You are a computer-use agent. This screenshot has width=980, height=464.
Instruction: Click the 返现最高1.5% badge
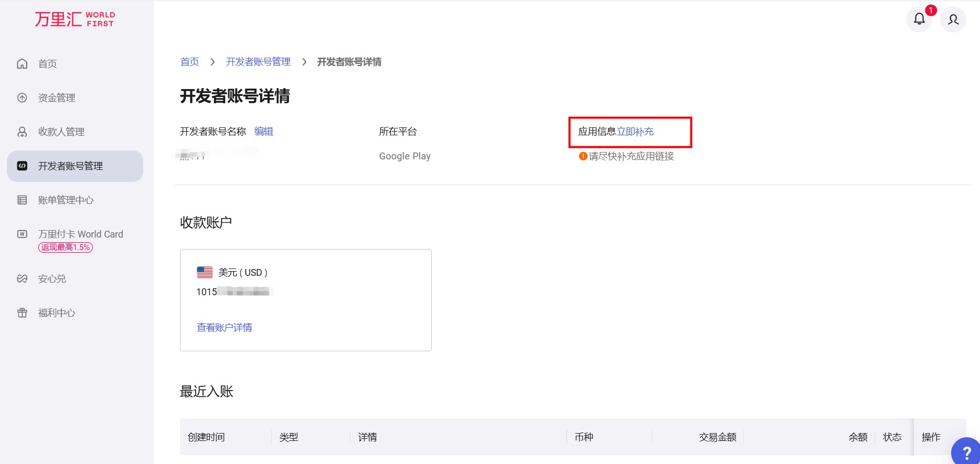pos(66,247)
